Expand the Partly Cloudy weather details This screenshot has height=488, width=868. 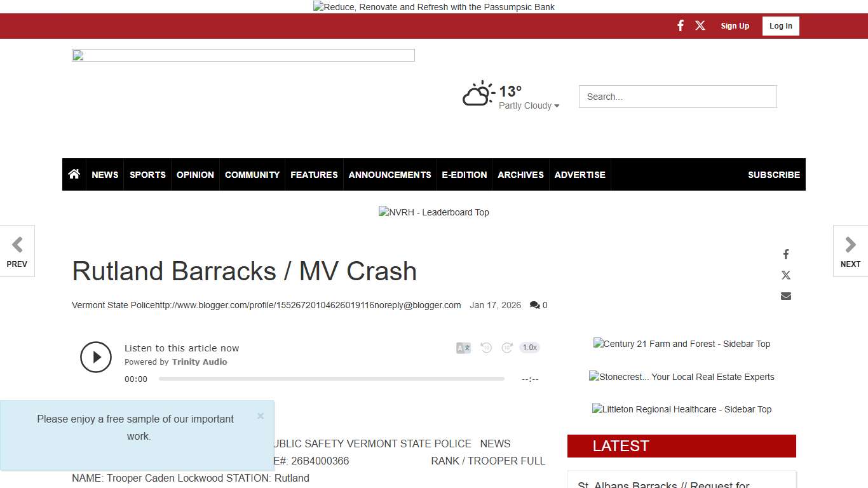[x=529, y=105]
